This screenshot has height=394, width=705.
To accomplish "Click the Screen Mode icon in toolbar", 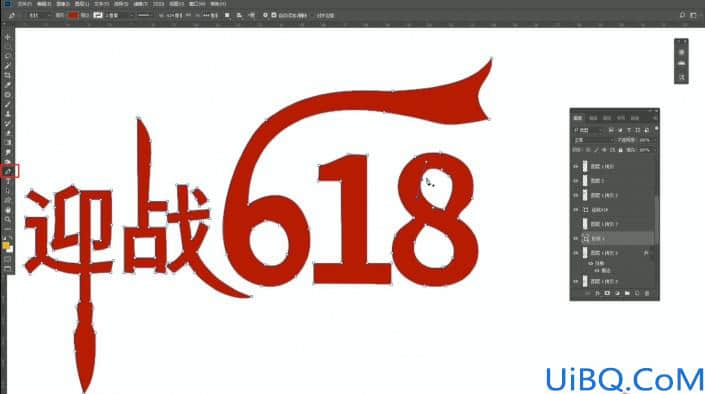I will pyautogui.click(x=8, y=269).
